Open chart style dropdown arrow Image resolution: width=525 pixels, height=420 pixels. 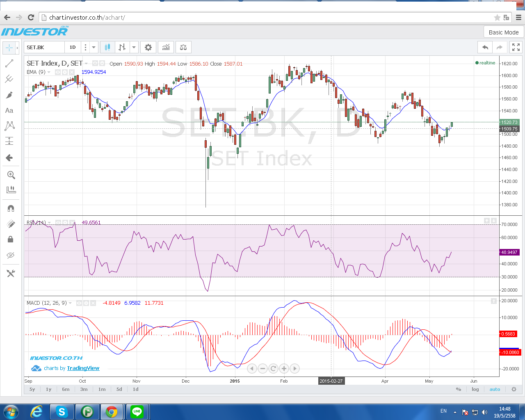[x=134, y=48]
